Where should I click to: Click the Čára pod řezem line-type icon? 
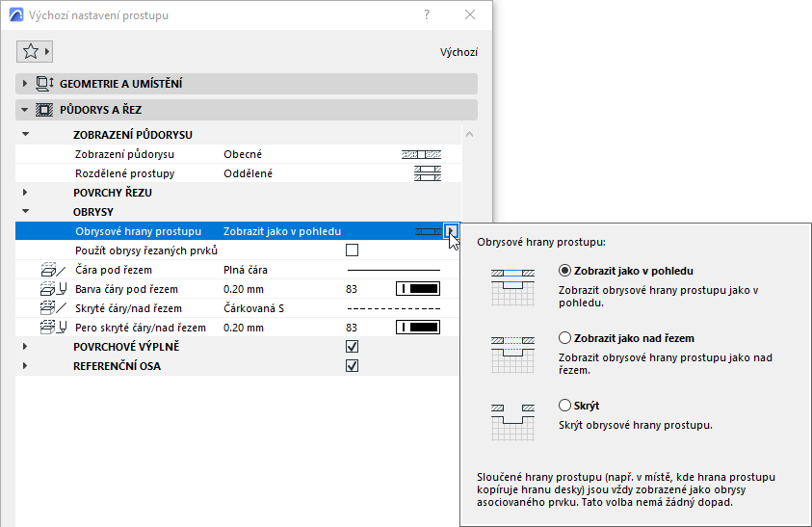coord(53,270)
